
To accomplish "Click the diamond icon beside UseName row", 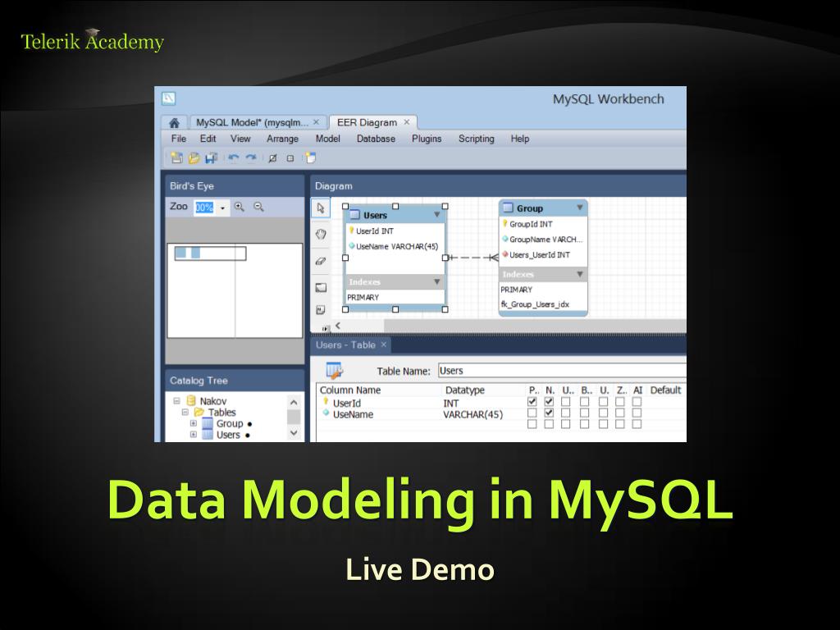I will point(326,413).
